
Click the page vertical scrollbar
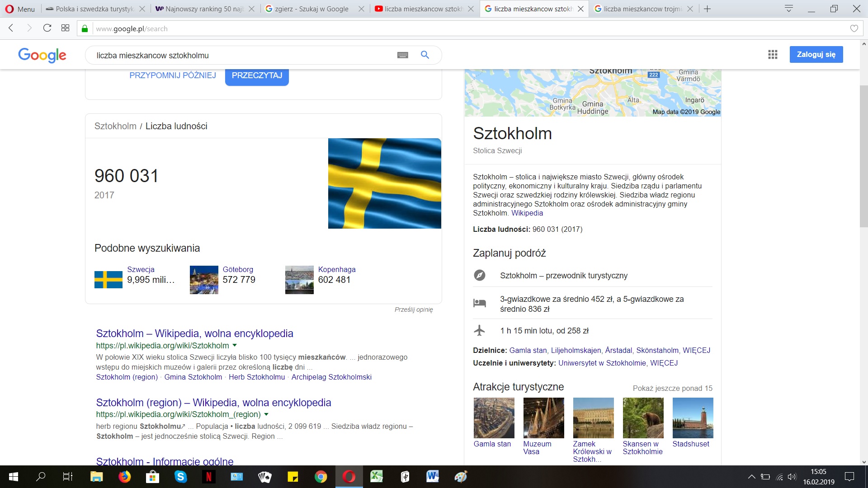[864, 155]
